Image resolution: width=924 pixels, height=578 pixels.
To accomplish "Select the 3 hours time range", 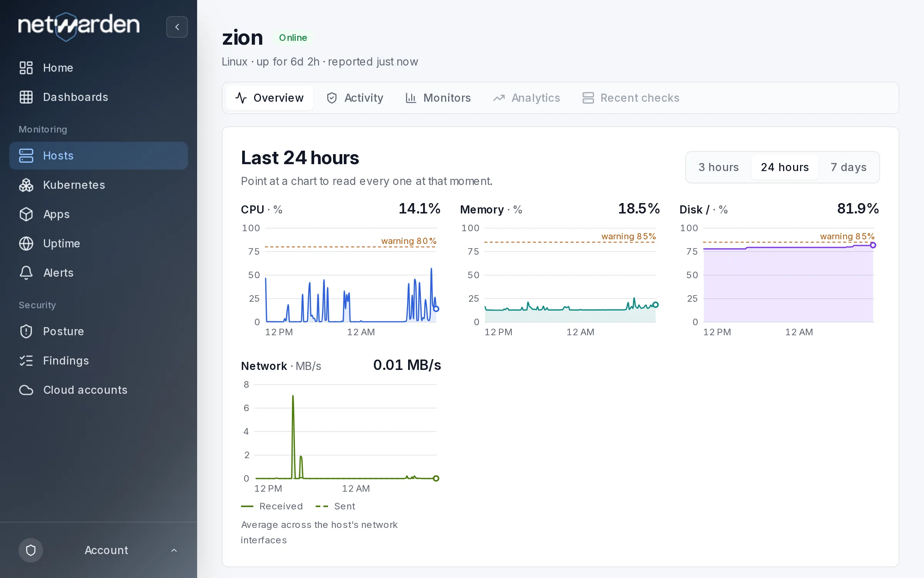I will [718, 167].
